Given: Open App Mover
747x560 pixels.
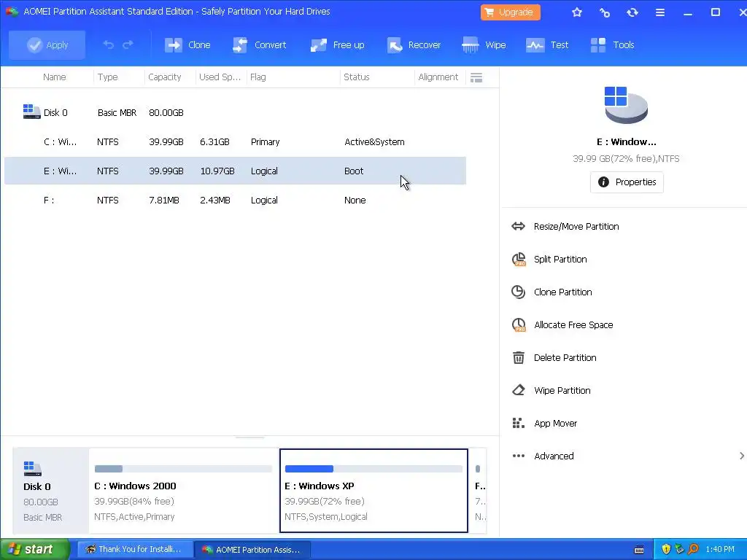Looking at the screenshot, I should pos(555,424).
